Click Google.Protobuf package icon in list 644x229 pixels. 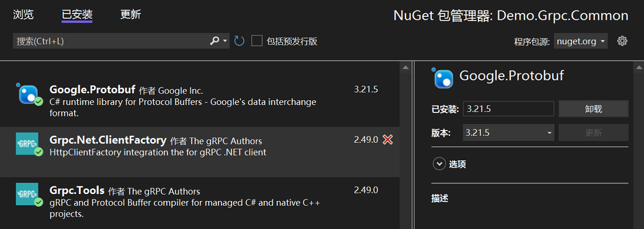click(x=29, y=94)
